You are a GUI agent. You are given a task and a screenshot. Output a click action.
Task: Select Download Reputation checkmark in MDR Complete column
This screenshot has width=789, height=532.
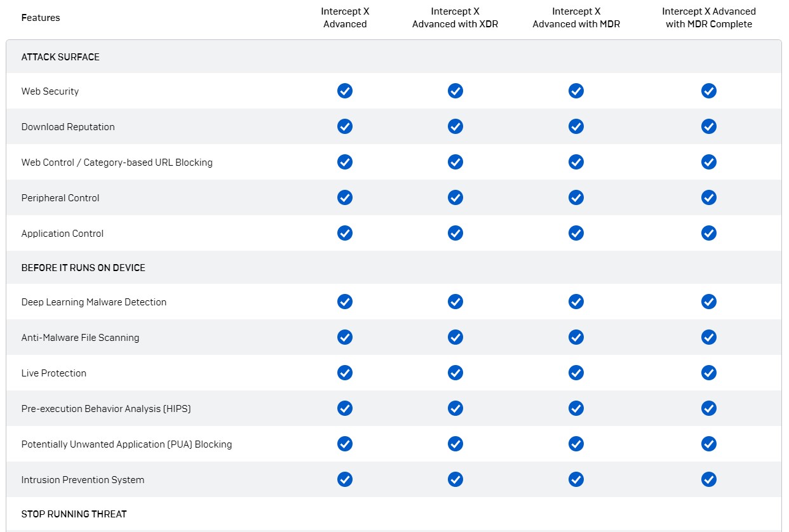click(709, 126)
